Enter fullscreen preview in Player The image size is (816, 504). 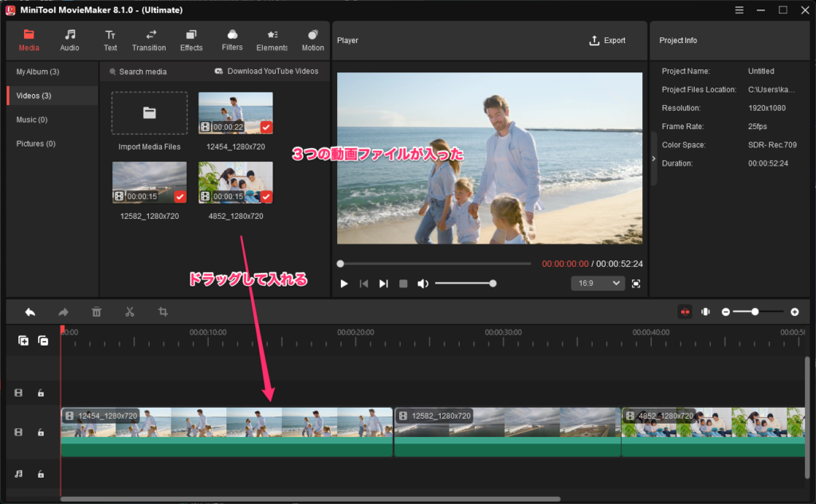point(636,283)
